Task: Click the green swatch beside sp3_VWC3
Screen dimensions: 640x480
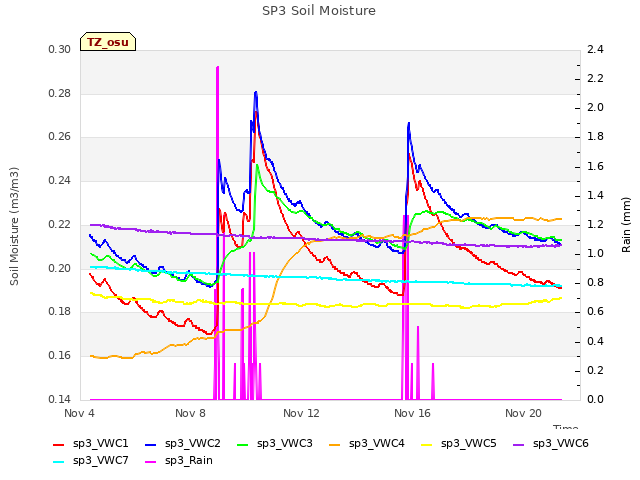Action: (242, 444)
